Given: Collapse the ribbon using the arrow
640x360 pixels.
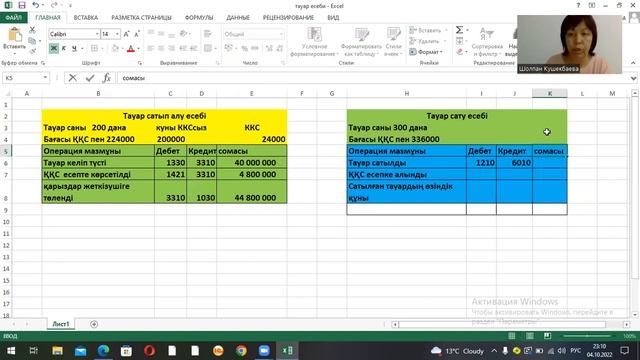Looking at the screenshot, I should 633,63.
